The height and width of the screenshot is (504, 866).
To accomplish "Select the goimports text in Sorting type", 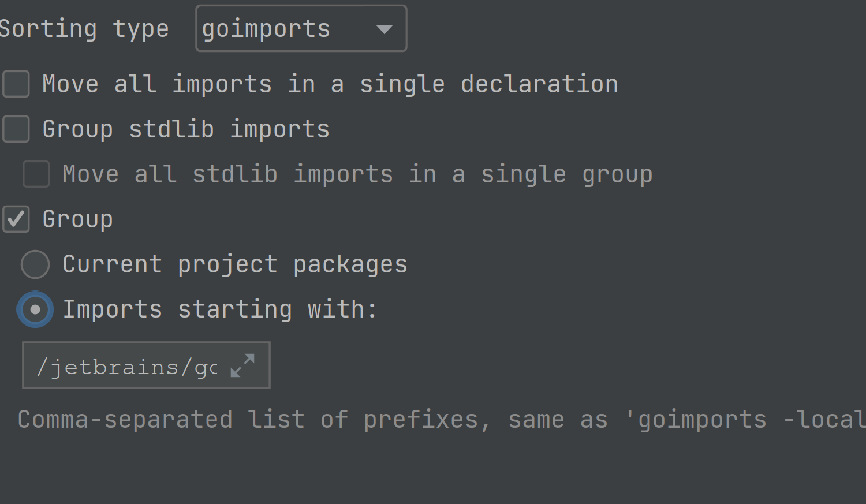I will pyautogui.click(x=266, y=29).
